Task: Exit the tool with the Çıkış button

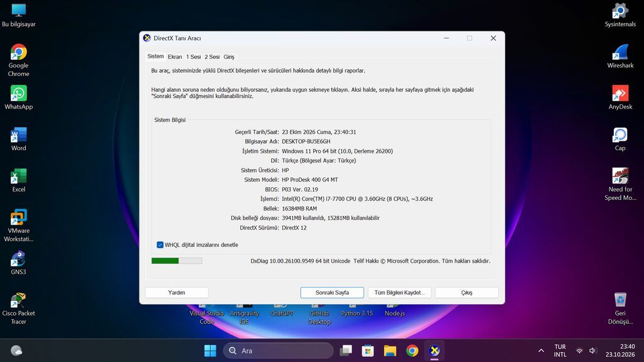Action: coord(467,293)
